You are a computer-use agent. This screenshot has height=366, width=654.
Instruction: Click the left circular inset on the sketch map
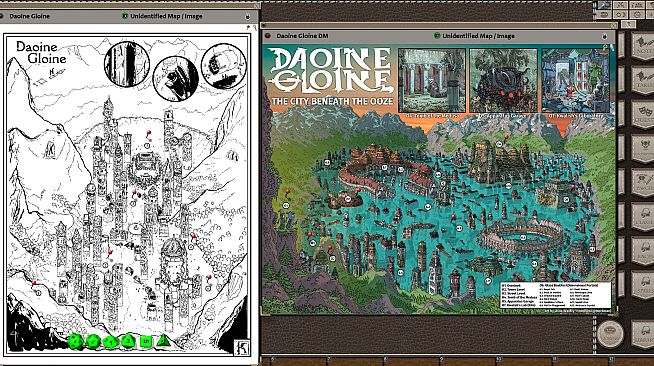click(127, 64)
